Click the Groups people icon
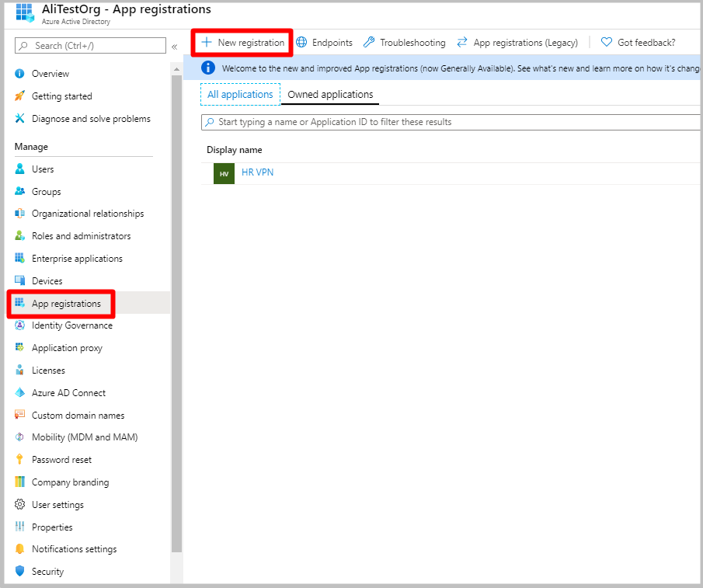The image size is (703, 588). click(x=19, y=191)
